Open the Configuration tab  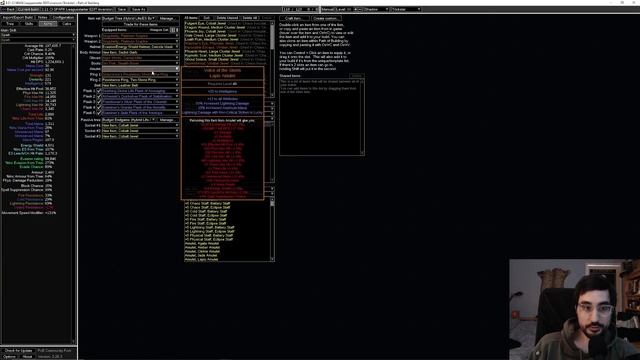(x=63, y=18)
